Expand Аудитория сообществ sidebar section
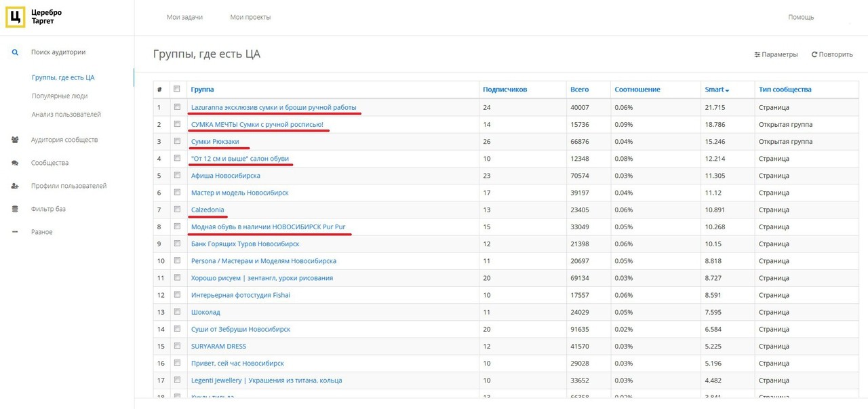Viewport: 868px width, 409px height. point(64,140)
